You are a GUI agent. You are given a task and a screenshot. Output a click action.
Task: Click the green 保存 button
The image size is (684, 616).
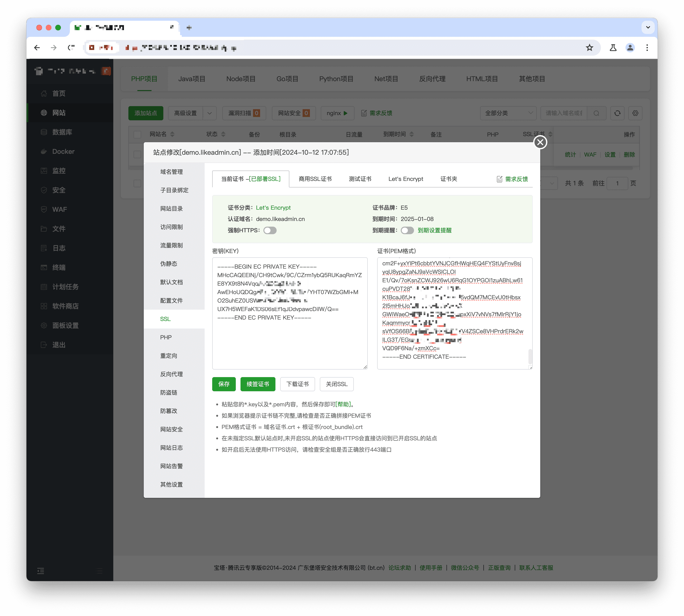click(x=224, y=384)
